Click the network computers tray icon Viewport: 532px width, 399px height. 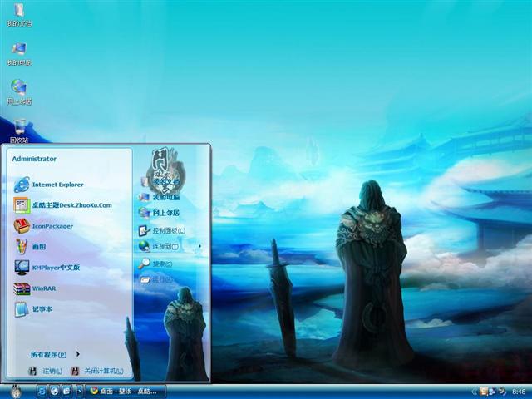click(492, 392)
